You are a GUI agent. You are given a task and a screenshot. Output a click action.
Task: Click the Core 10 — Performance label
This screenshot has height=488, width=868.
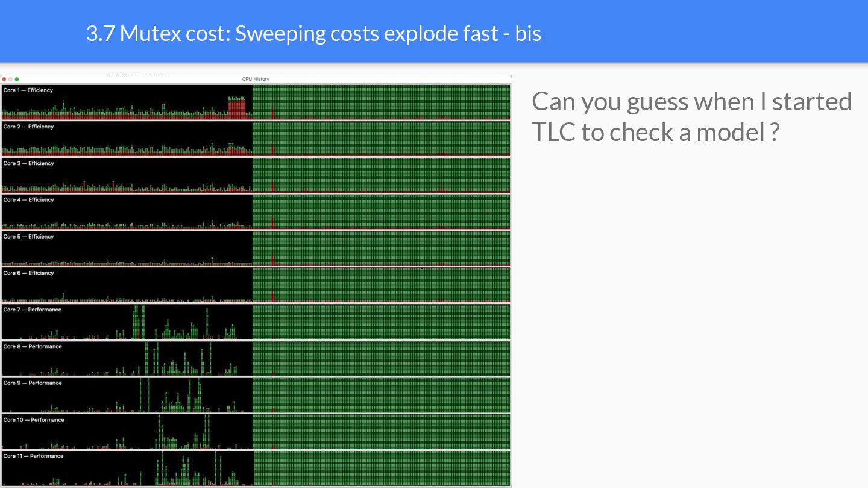pyautogui.click(x=33, y=420)
